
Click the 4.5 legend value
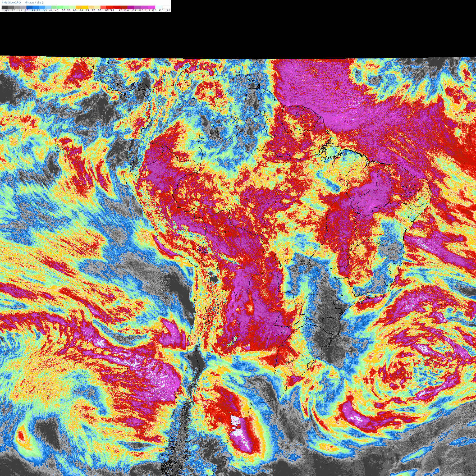pos(57,10)
